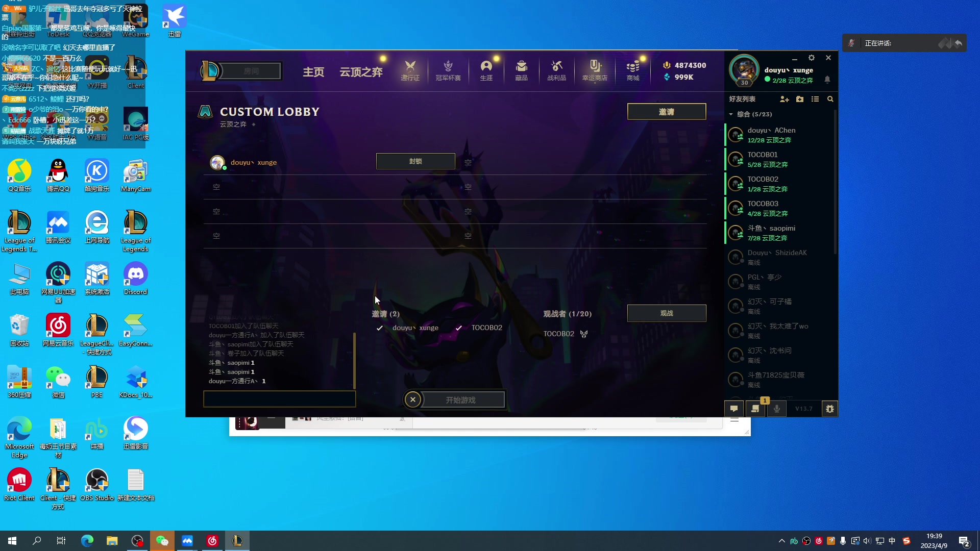This screenshot has width=980, height=551.
Task: Collapse the 综合 (5/23) friends group
Action: [x=731, y=114]
